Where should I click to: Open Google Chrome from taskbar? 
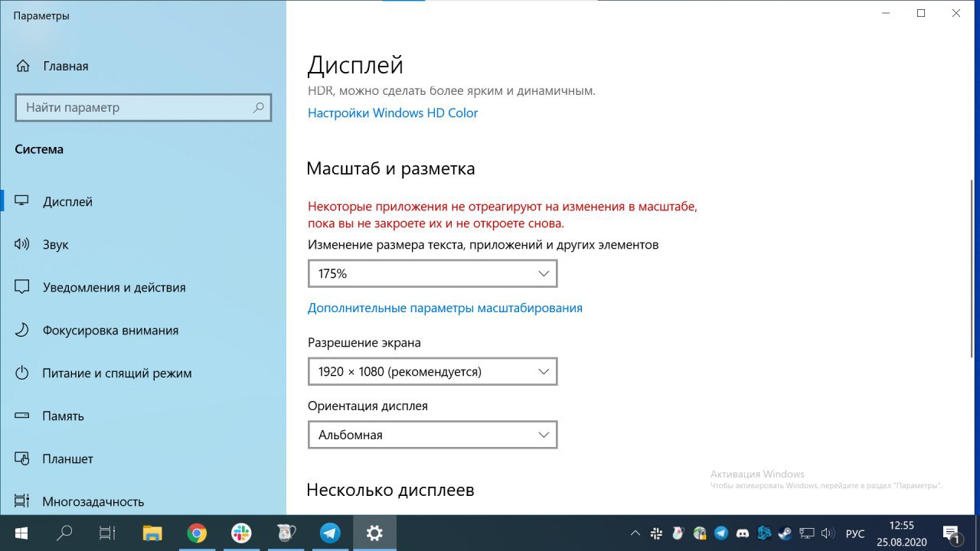(197, 533)
